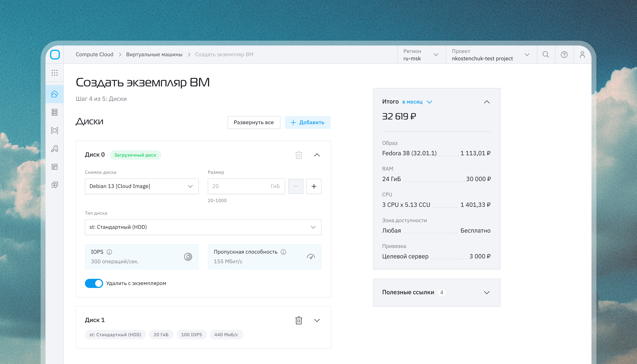Viewport: 637px width, 364px height.
Task: Open the Регион ru-msk selector
Action: coord(421,54)
